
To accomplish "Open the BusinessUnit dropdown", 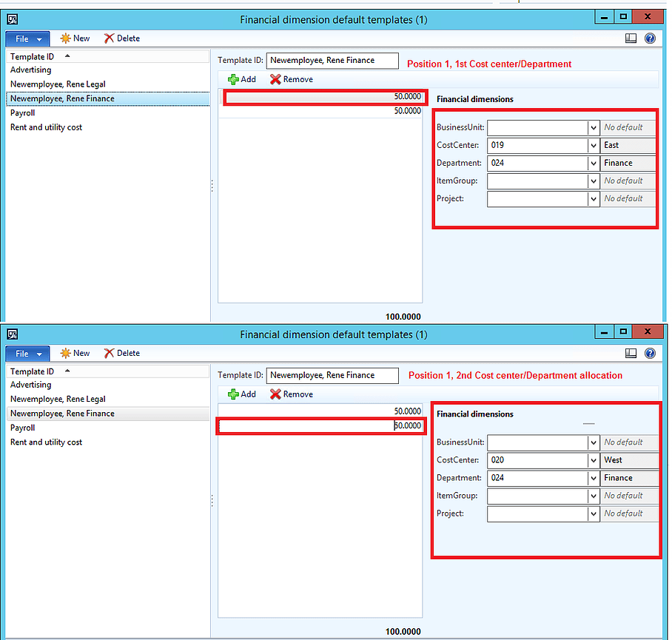I will point(595,127).
